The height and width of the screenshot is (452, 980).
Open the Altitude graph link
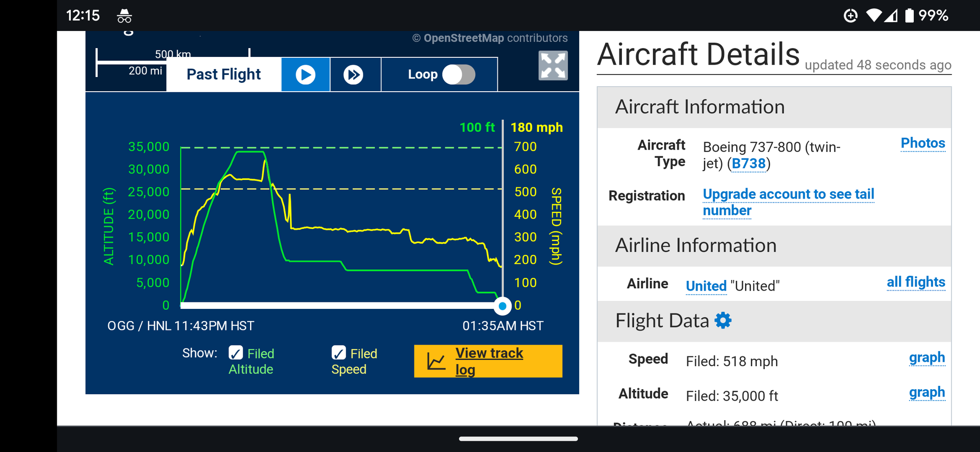coord(927,392)
